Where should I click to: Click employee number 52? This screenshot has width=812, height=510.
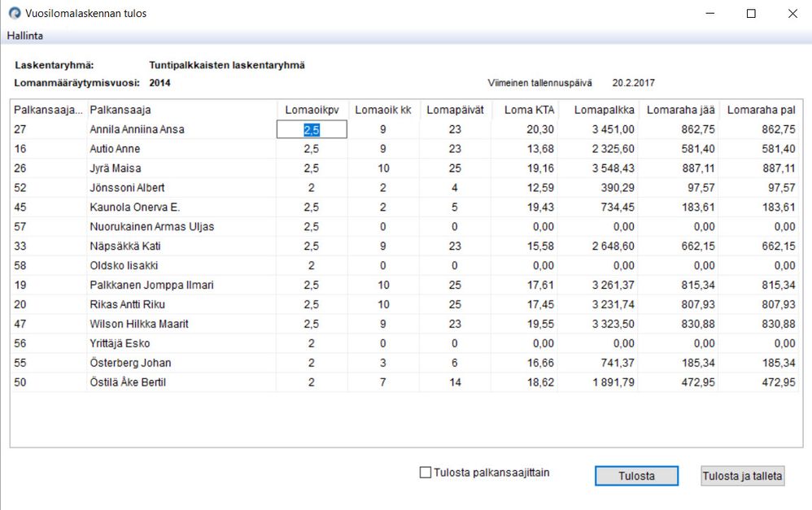[x=20, y=187]
